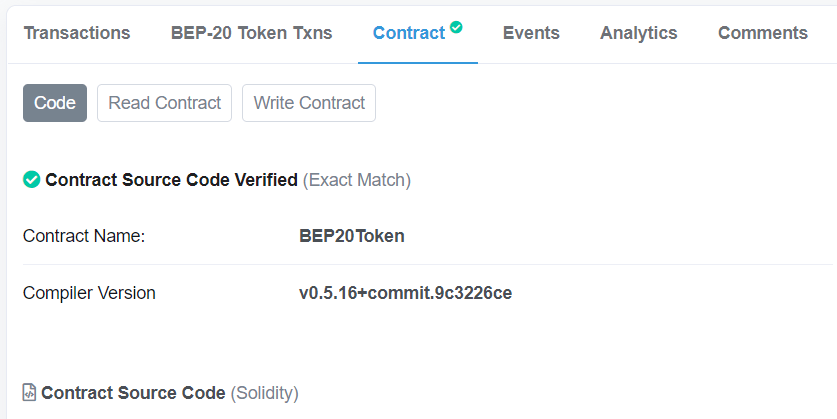Click the file code icon beside Contract Source Code

29,392
